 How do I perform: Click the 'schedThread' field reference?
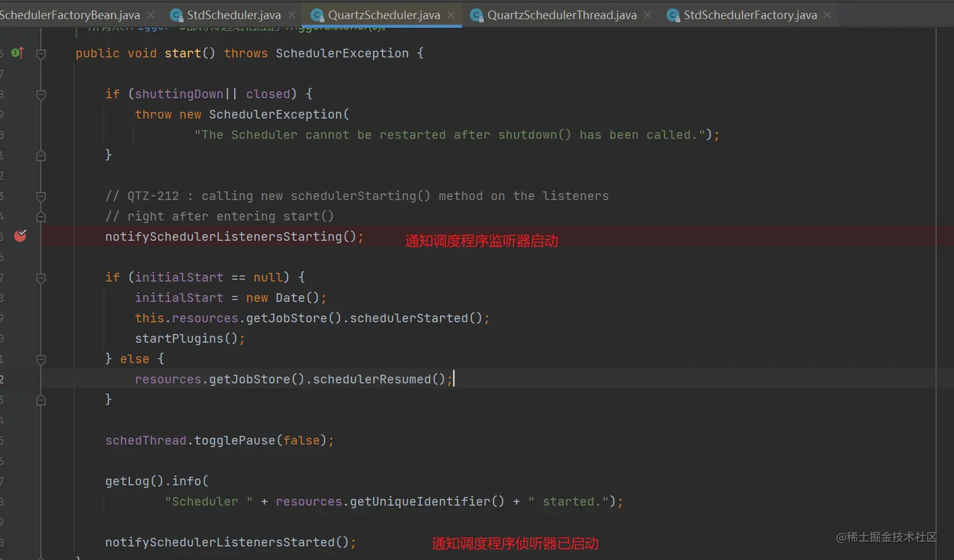(146, 440)
